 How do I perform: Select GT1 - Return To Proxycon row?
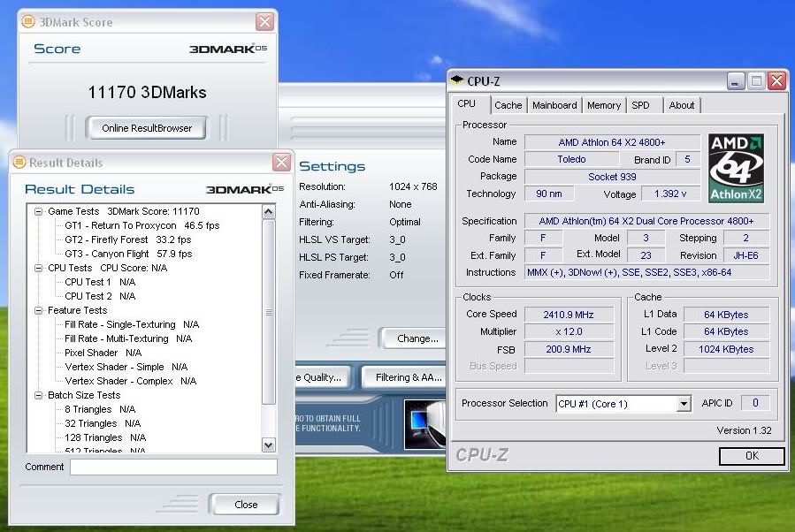(x=142, y=225)
